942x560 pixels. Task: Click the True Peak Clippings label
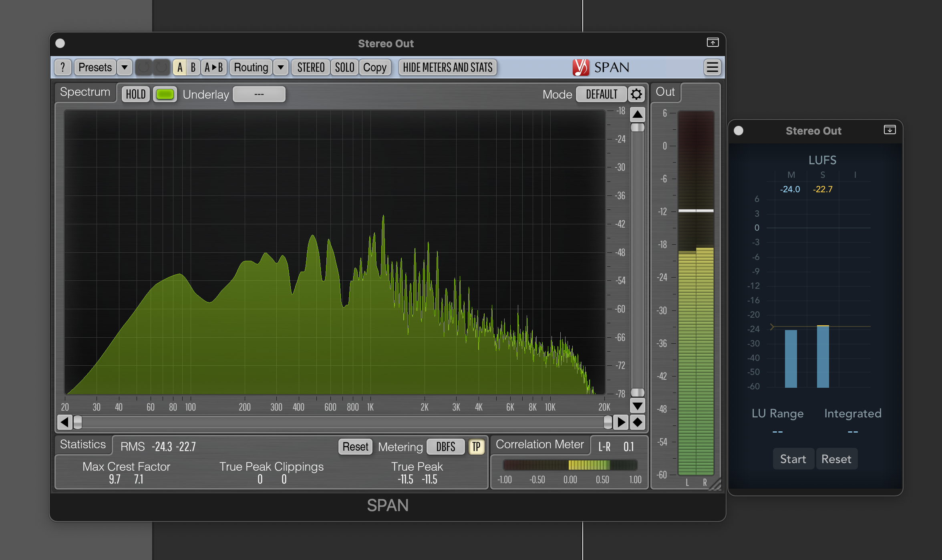pos(272,467)
